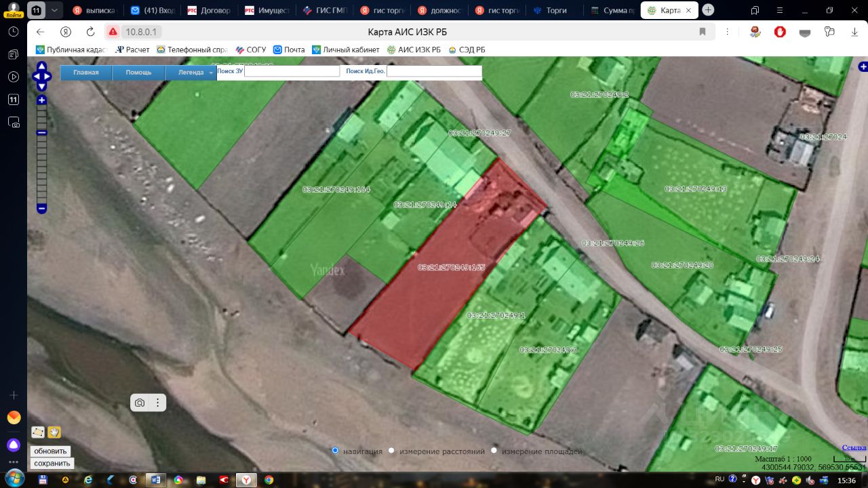The height and width of the screenshot is (488, 868).
Task: Click the browser back arrow
Action: pos(40,32)
